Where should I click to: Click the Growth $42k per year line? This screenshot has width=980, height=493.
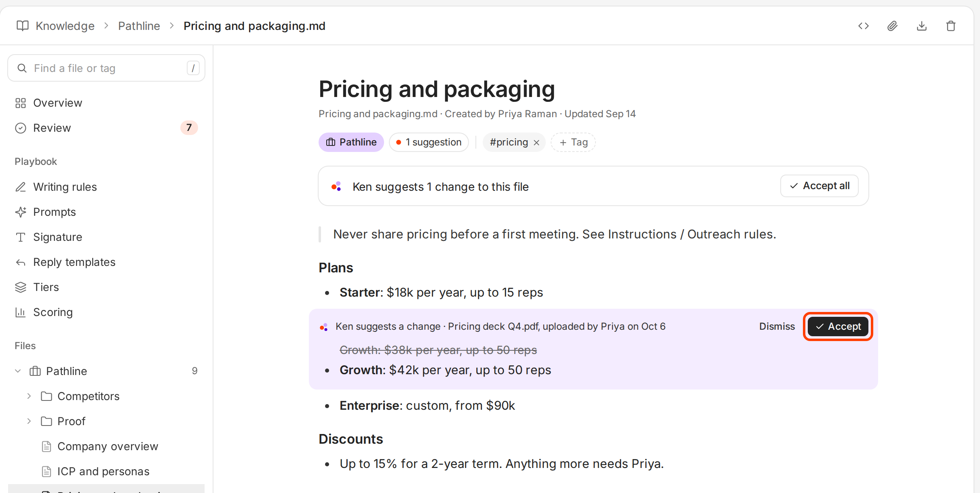click(x=445, y=370)
